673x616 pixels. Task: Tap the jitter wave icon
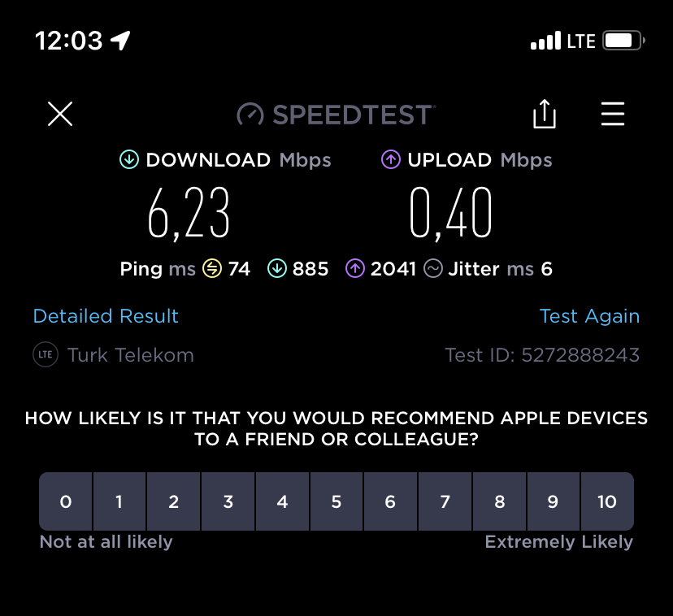pos(433,269)
